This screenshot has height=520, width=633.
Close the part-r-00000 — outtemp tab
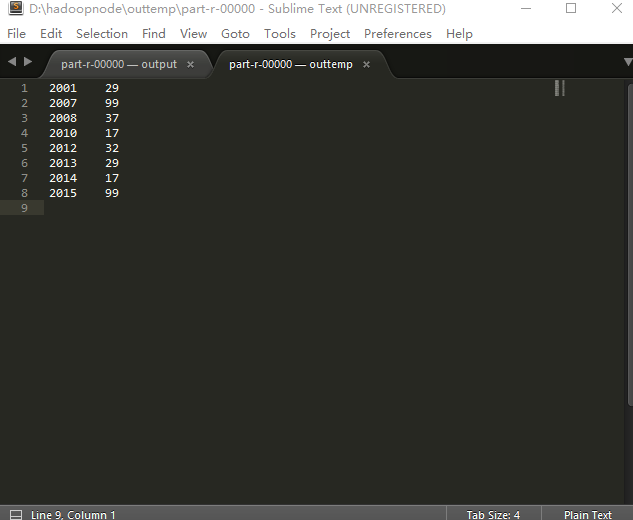[366, 65]
